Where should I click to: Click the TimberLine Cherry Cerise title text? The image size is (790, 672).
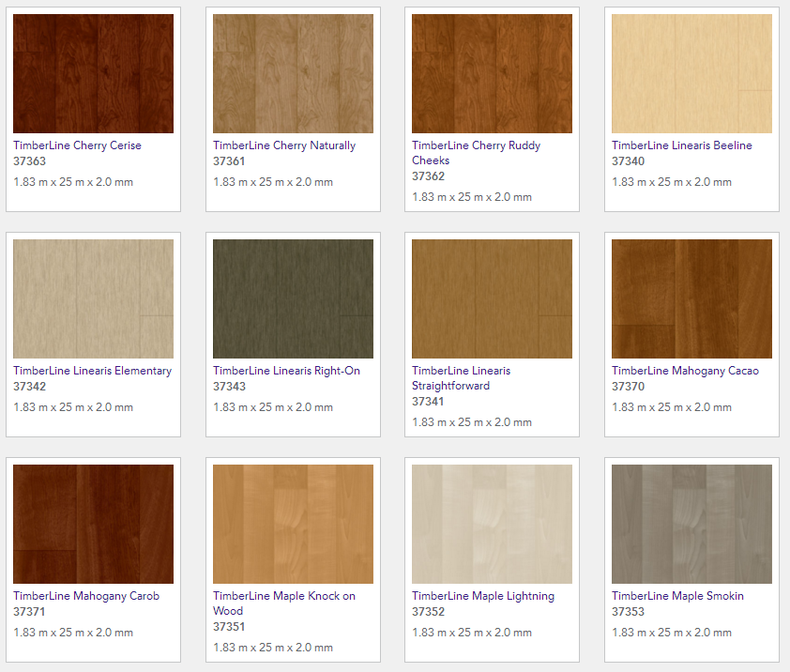(77, 145)
